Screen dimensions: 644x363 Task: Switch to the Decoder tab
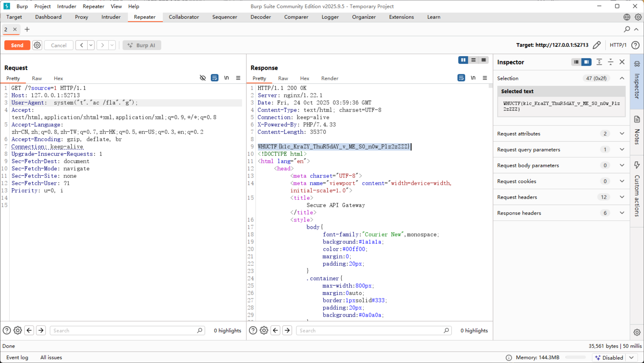261,17
